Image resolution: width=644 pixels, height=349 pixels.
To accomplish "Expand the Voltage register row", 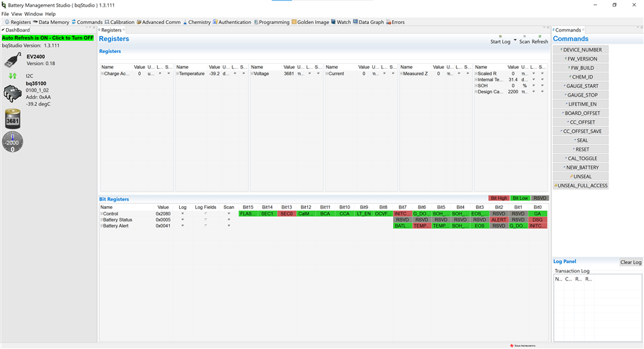I will 252,74.
